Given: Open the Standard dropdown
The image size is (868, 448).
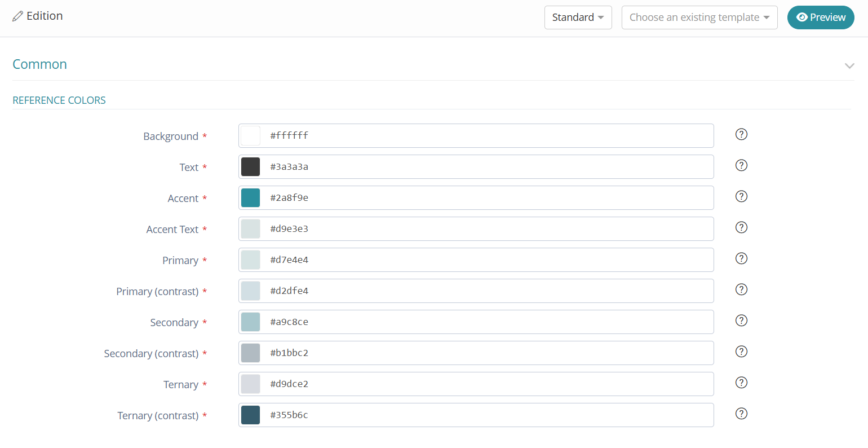Looking at the screenshot, I should 578,17.
